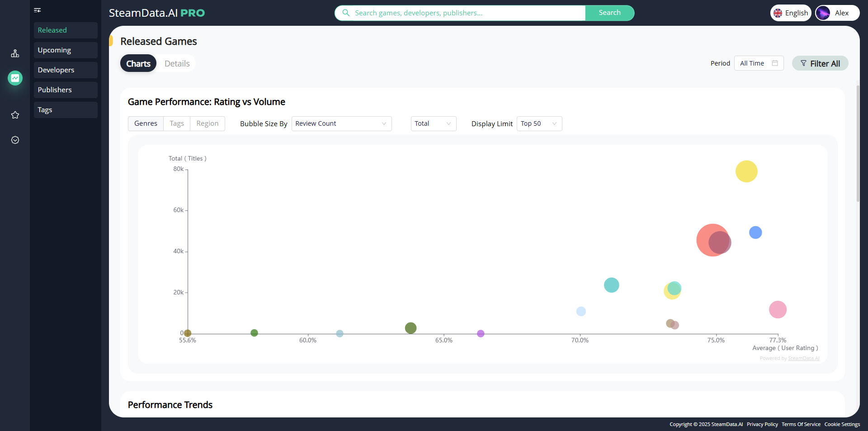This screenshot has height=431, width=868.
Task: Select the analytics chart icon in sidebar
Action: [x=15, y=78]
